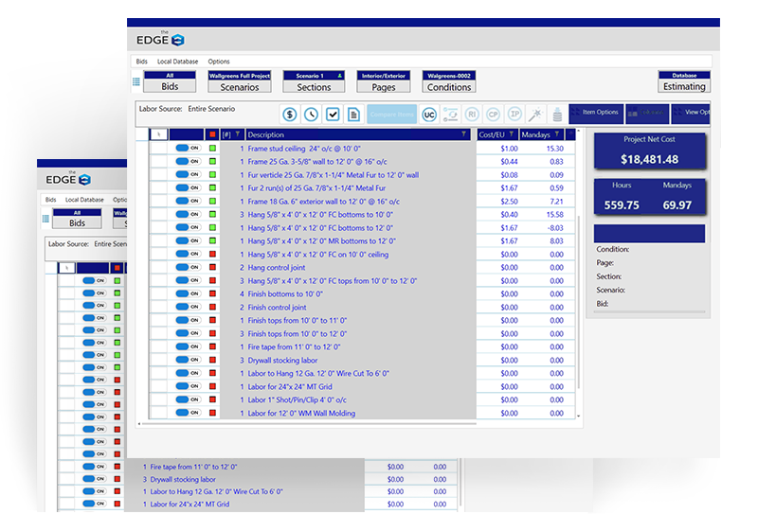The height and width of the screenshot is (532, 758).
Task: Toggle ON switch for Drywall stocking labor row
Action: (x=188, y=360)
